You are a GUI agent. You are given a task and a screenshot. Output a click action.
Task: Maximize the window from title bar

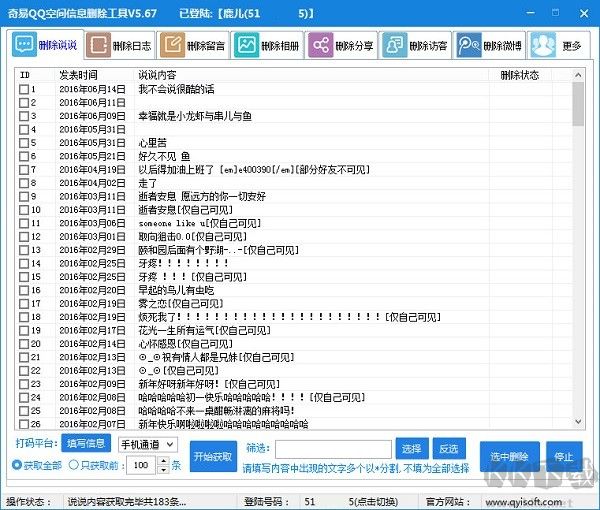click(x=556, y=13)
